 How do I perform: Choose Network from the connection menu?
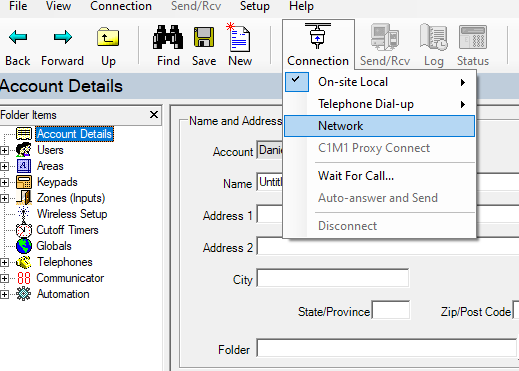click(379, 126)
